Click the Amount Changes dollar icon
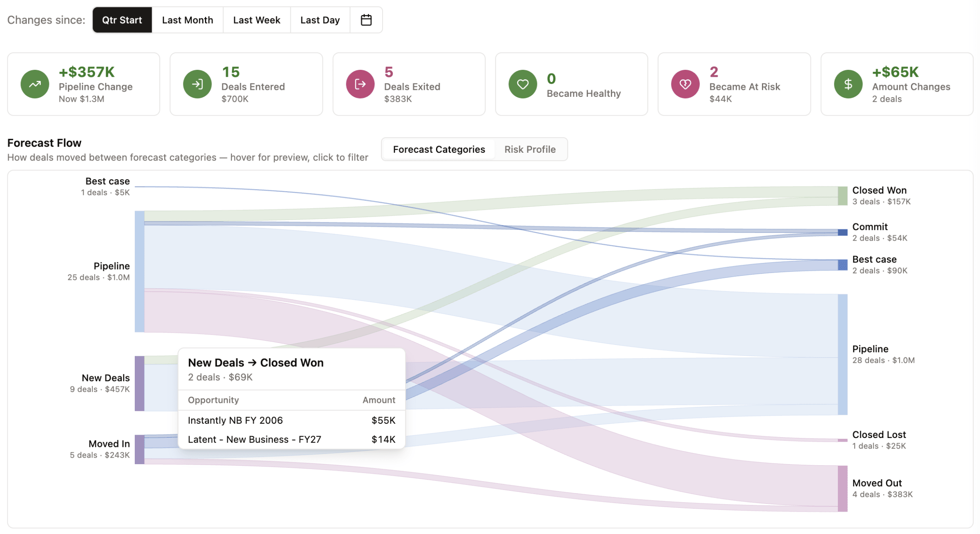This screenshot has width=980, height=534. click(848, 84)
